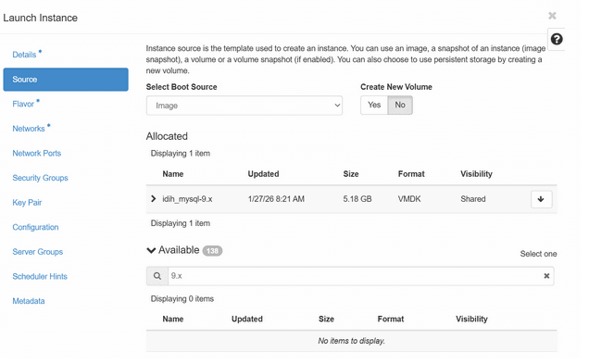
Task: Click the 138 available count badge
Action: 213,251
